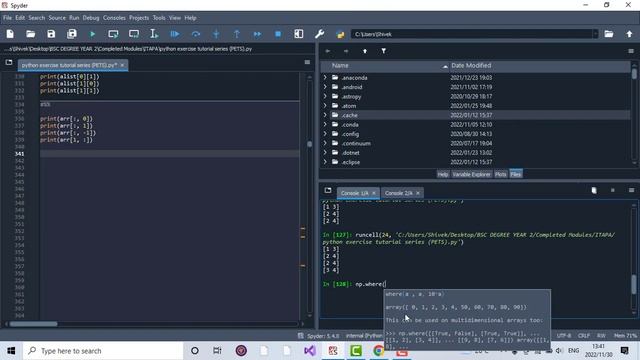Open Preferences wrench icon
This screenshot has width=640, height=360.
tap(320, 34)
